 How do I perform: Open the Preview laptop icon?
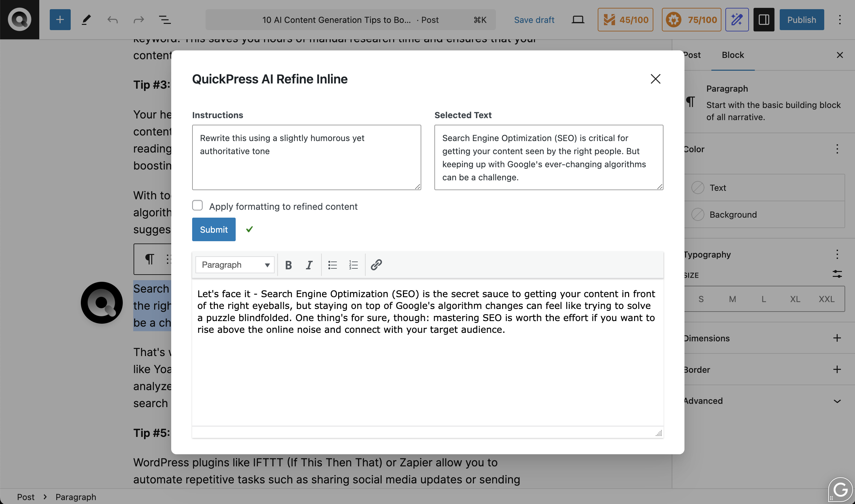coord(577,20)
